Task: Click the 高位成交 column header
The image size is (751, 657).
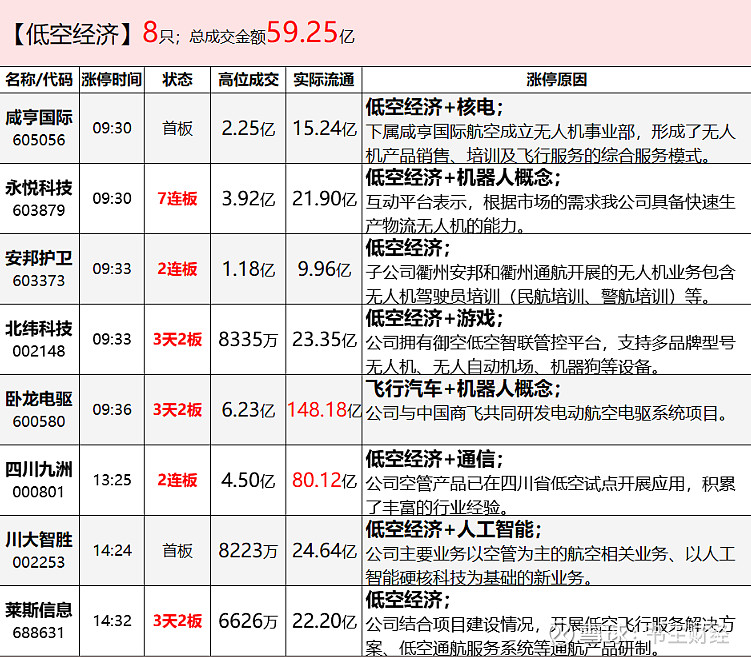Action: click(248, 79)
